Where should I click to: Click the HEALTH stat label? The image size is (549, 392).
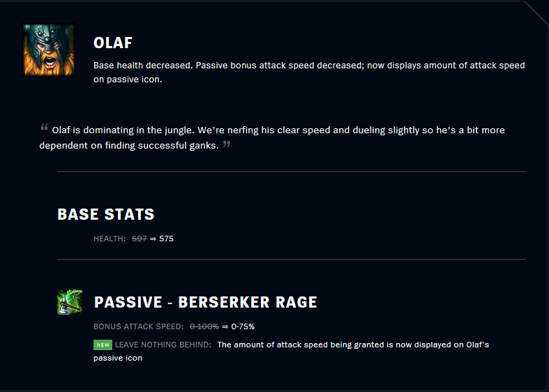[110, 239]
